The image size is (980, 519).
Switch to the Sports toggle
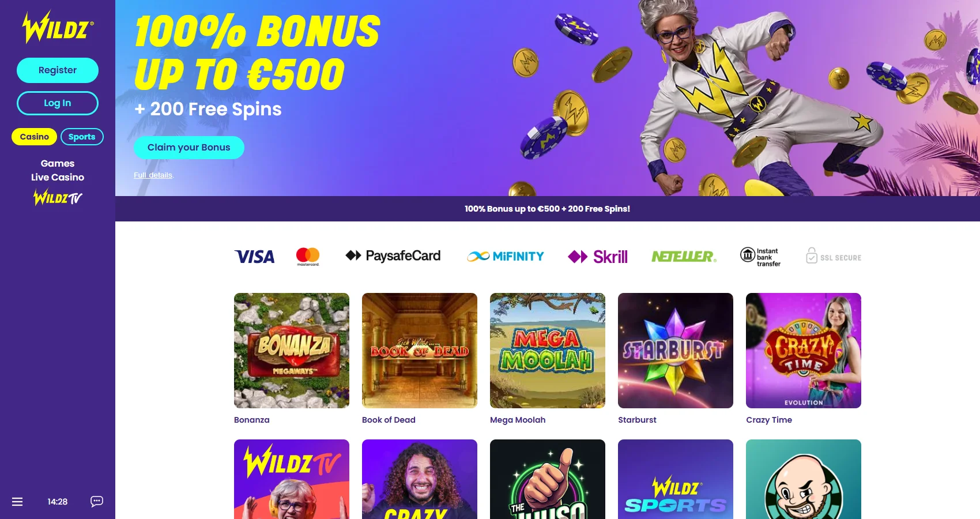coord(82,137)
